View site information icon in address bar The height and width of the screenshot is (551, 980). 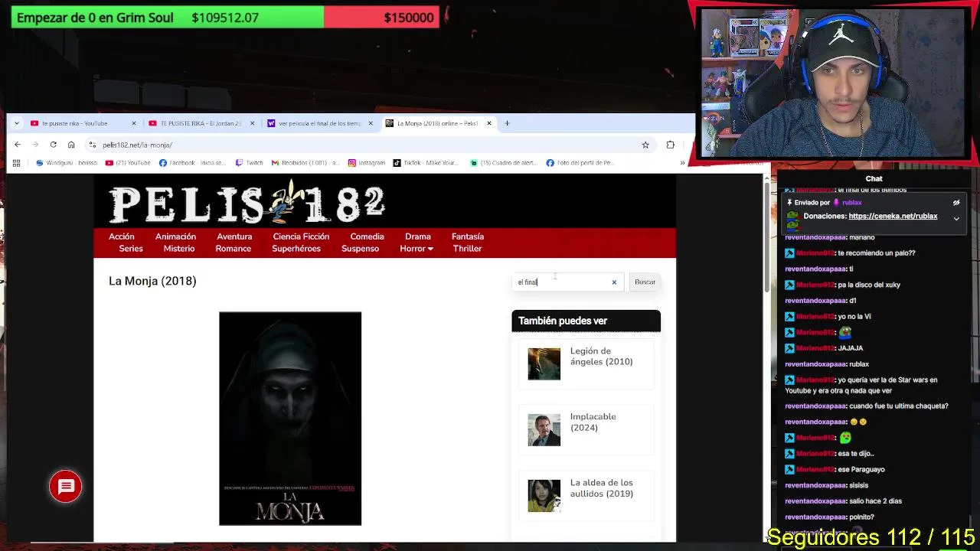93,145
